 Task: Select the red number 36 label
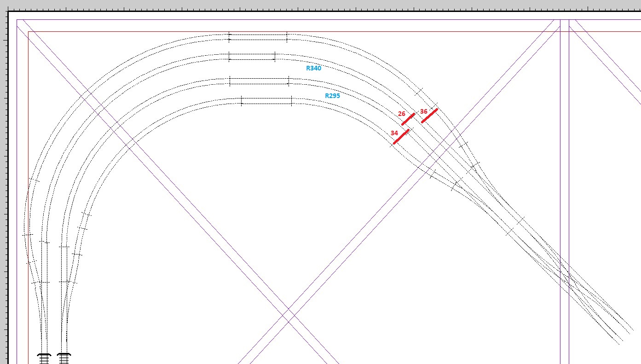pyautogui.click(x=423, y=111)
